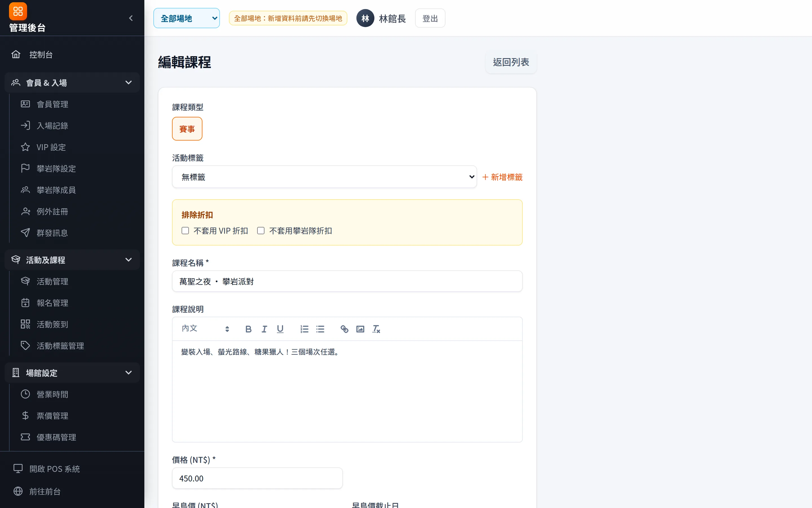The width and height of the screenshot is (812, 508).
Task: Click the 活動簽到 QR code icon
Action: point(25,324)
